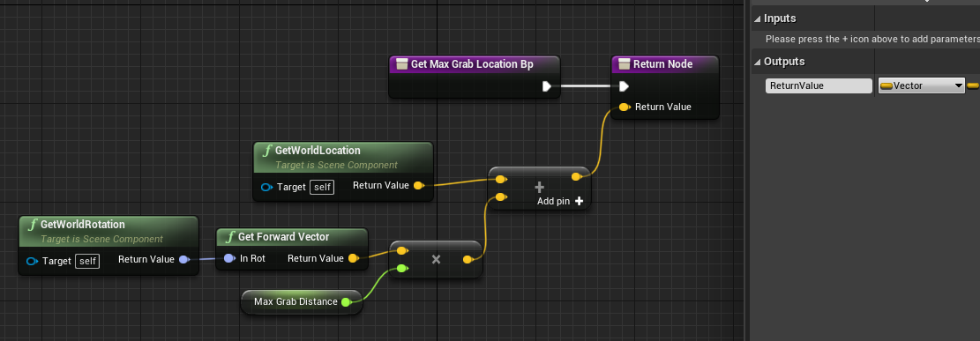The image size is (980, 341).
Task: Click the Return Node's Return Value vector pin
Action: tap(624, 107)
